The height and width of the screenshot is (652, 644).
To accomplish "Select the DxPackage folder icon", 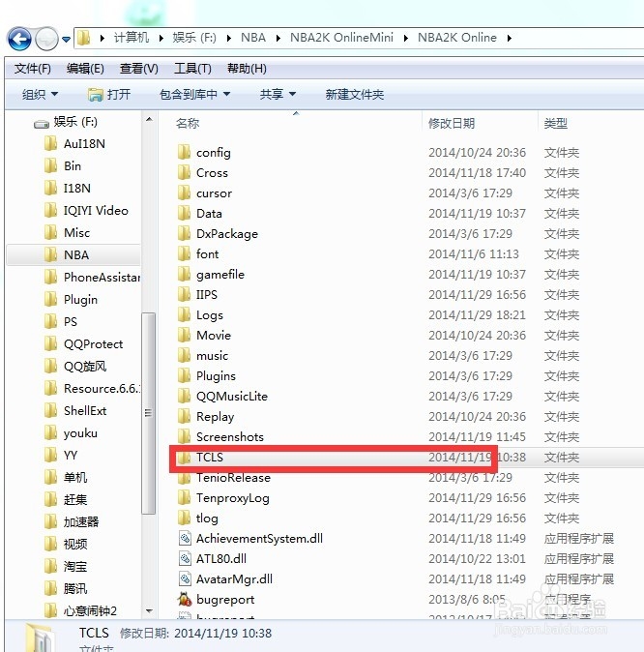I will pyautogui.click(x=184, y=234).
